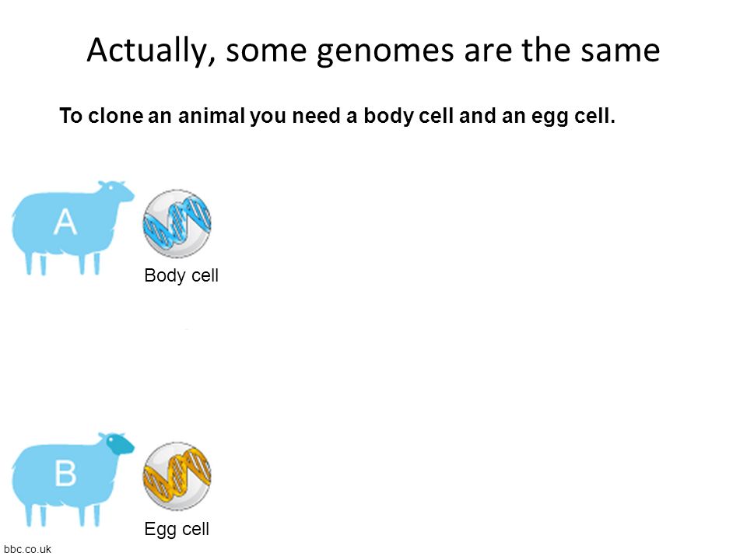Click the orange DNA egg cell icon

click(x=177, y=476)
